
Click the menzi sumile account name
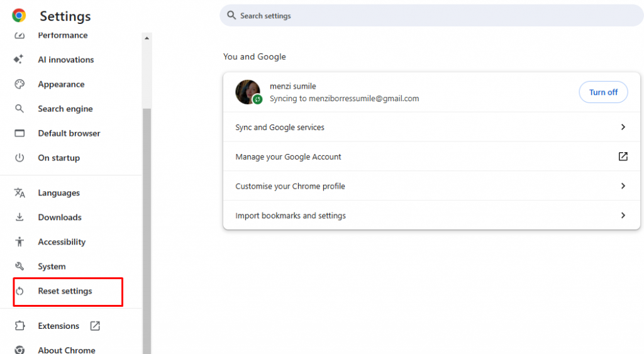point(293,86)
